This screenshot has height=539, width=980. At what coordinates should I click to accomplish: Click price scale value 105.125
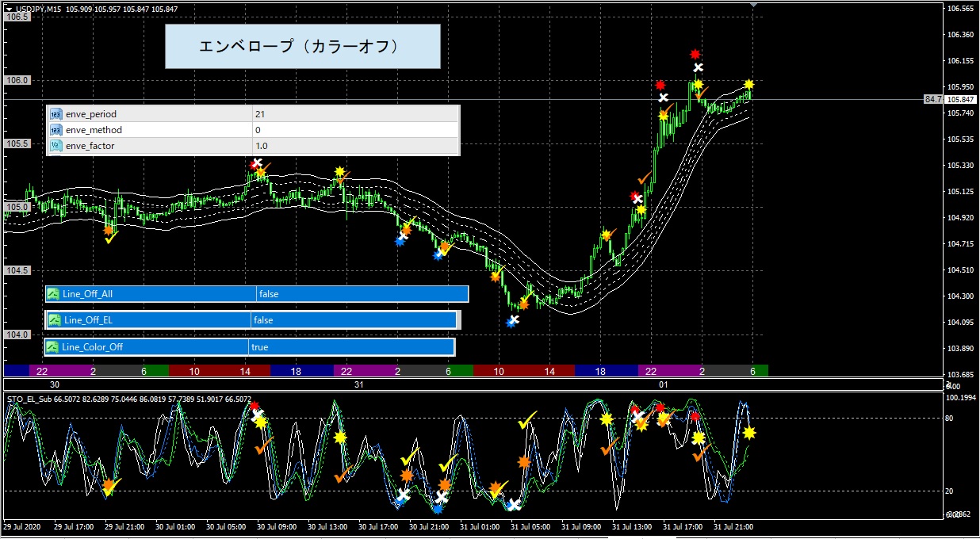pos(960,192)
